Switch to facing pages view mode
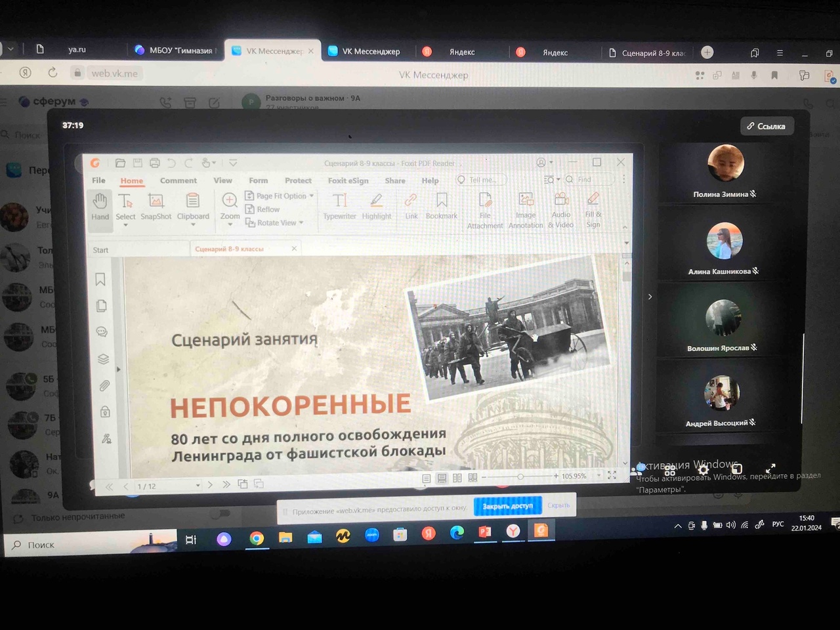The image size is (840, 630). click(x=457, y=478)
